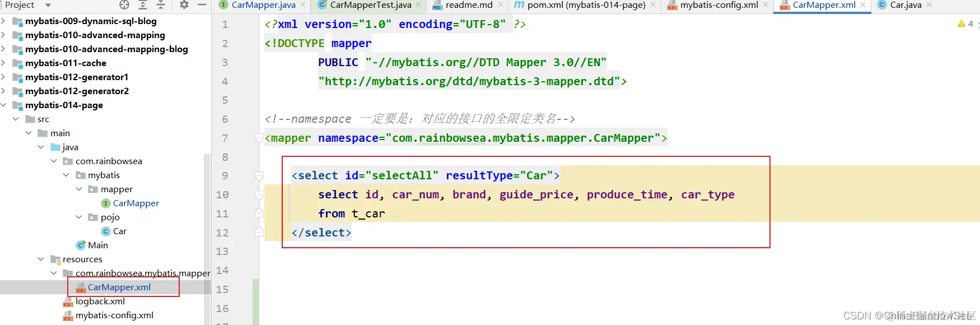
Task: Click the locate-file target icon in Project panel
Action: (124, 5)
